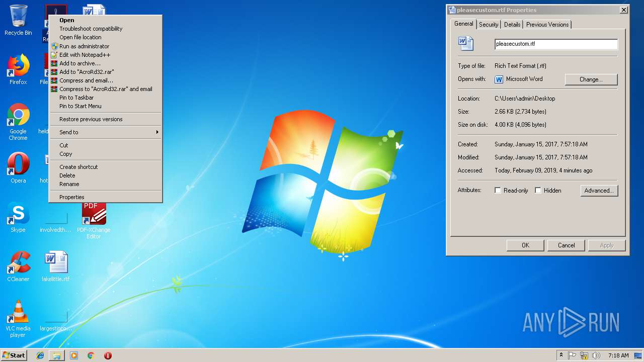Toggle the Hidden attribute checkbox
Image resolution: width=644 pixels, height=362 pixels.
pos(538,191)
